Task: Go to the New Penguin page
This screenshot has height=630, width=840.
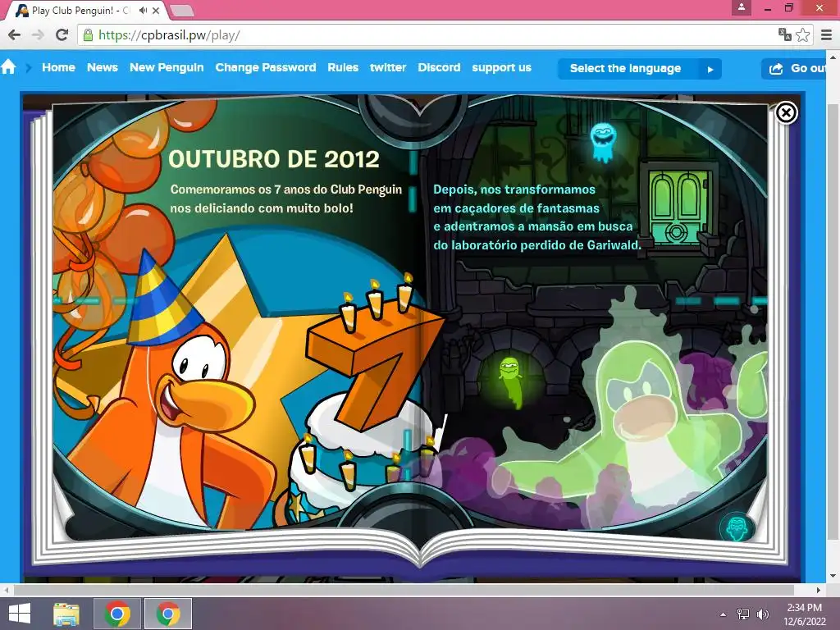Action: pos(167,67)
